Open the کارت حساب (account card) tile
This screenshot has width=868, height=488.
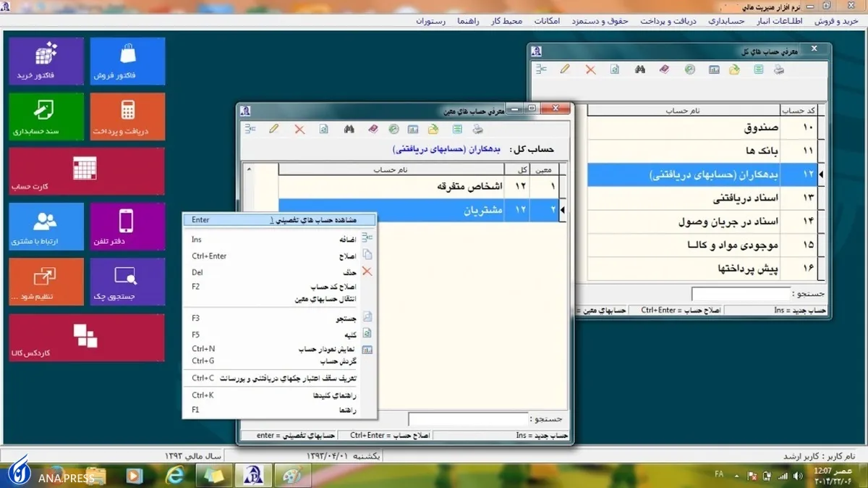86,172
